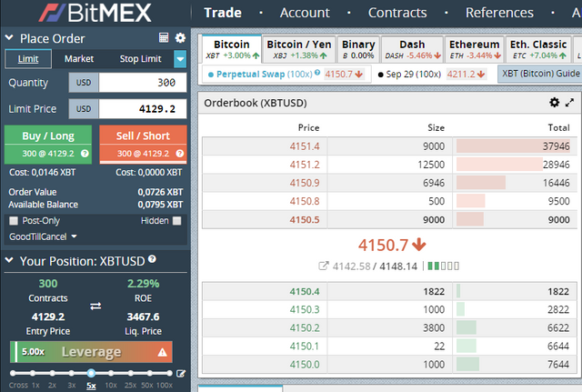582x392 pixels.
Task: Click ask price 4151.4 in orderbook
Action: pyautogui.click(x=305, y=146)
